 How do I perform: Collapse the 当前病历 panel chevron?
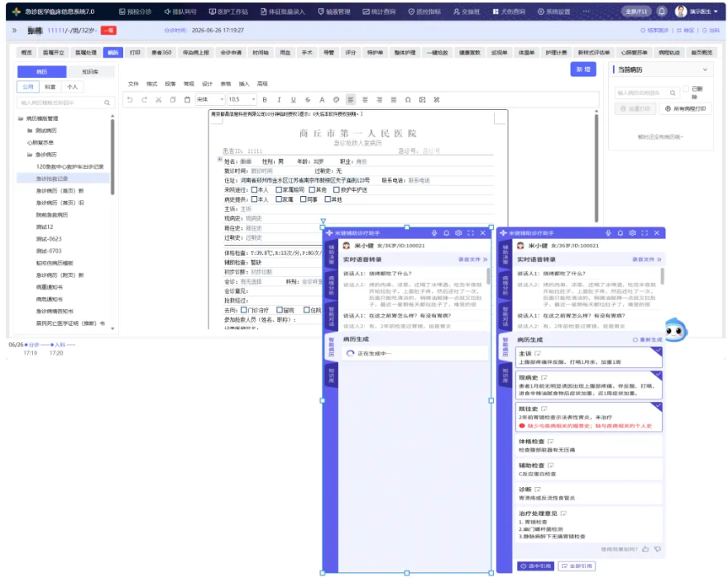(705, 69)
